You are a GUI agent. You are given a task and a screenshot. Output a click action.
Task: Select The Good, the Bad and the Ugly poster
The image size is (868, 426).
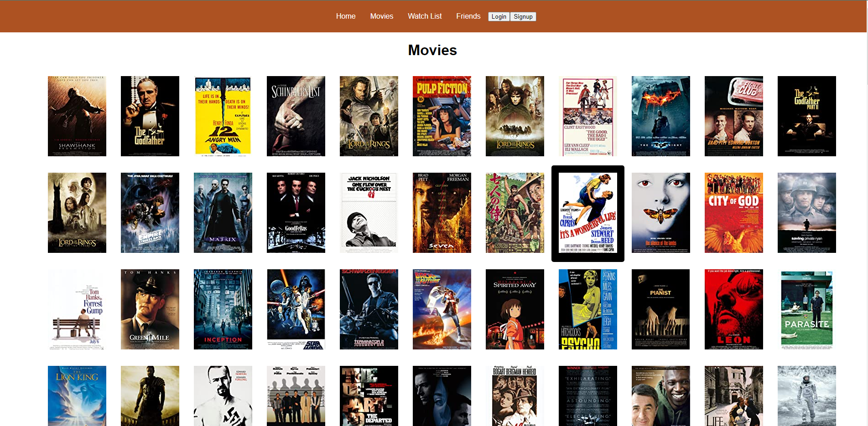tap(588, 116)
